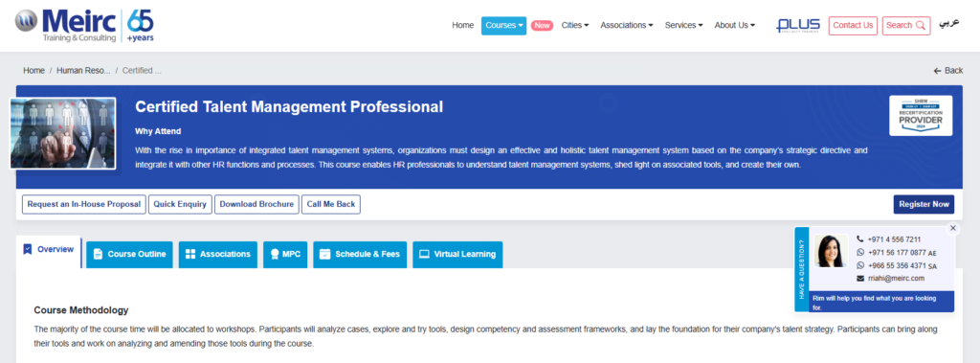Click Download Brochure button

(x=256, y=205)
